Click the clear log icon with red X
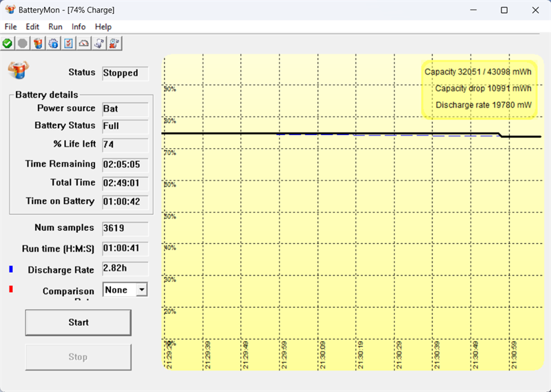 click(114, 43)
